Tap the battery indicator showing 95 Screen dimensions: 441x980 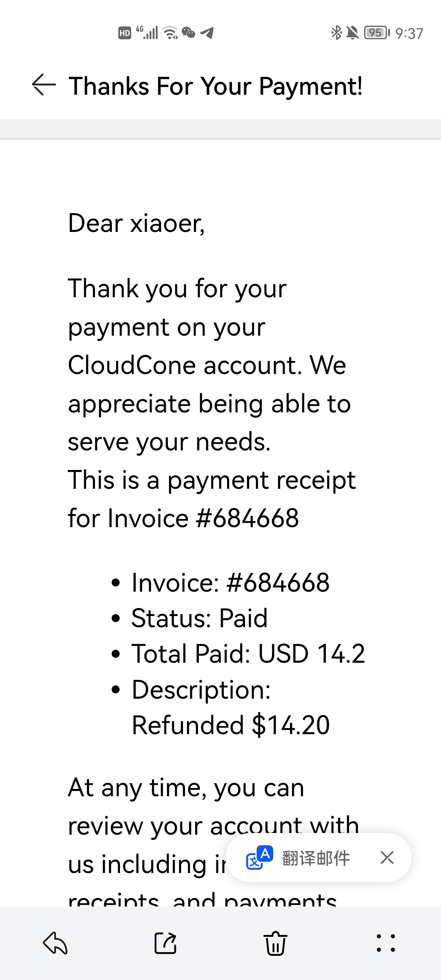coord(377,33)
